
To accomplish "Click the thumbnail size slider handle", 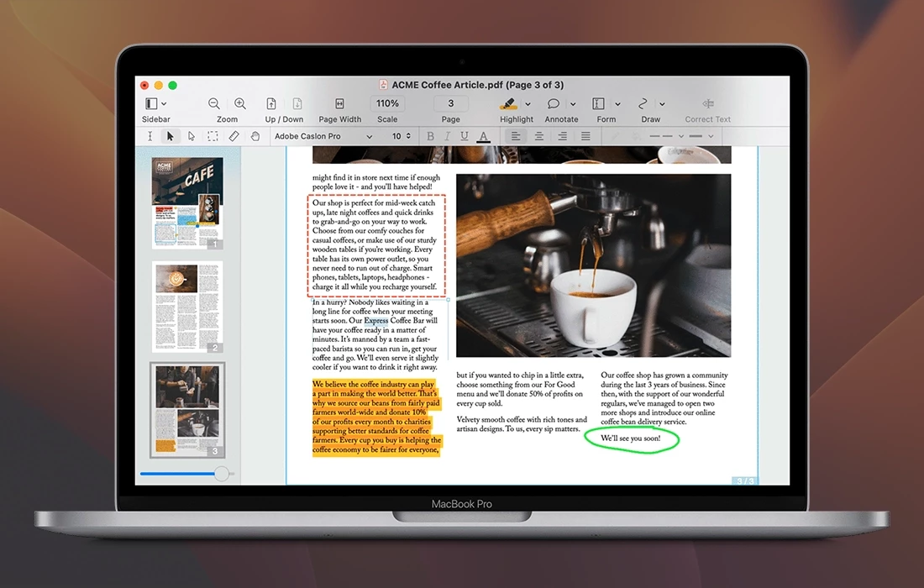I will (222, 474).
